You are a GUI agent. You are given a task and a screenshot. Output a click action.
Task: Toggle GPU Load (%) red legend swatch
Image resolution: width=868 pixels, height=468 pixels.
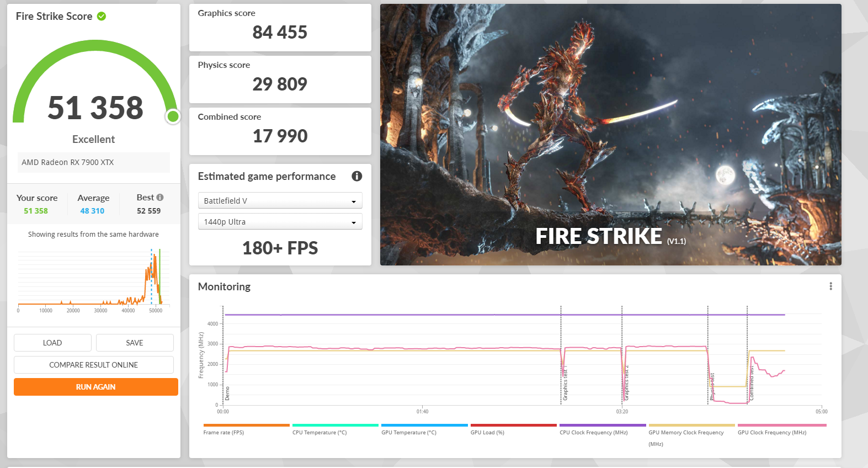[514, 425]
